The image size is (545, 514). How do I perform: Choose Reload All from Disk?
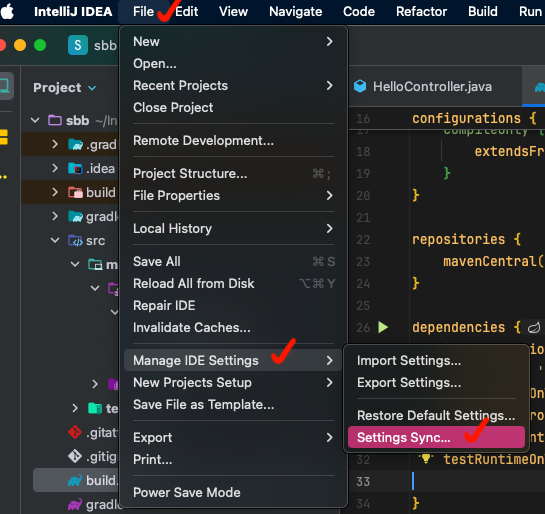click(x=233, y=284)
